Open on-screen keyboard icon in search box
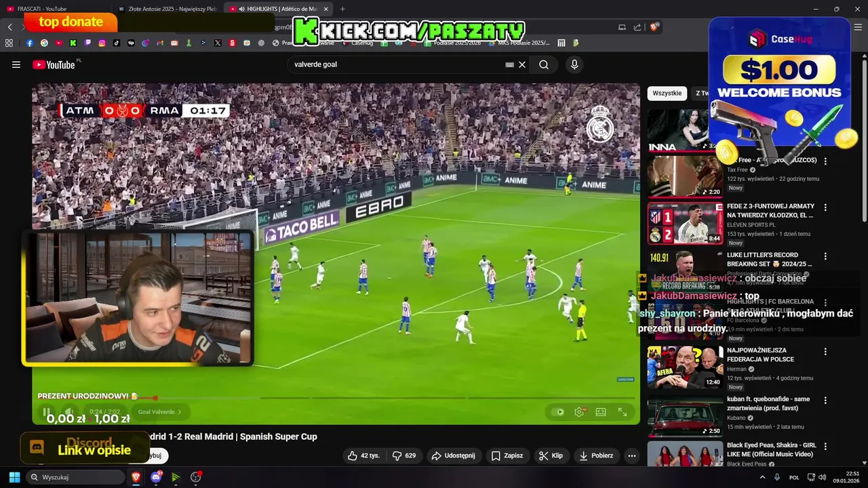The width and height of the screenshot is (868, 488). [509, 64]
